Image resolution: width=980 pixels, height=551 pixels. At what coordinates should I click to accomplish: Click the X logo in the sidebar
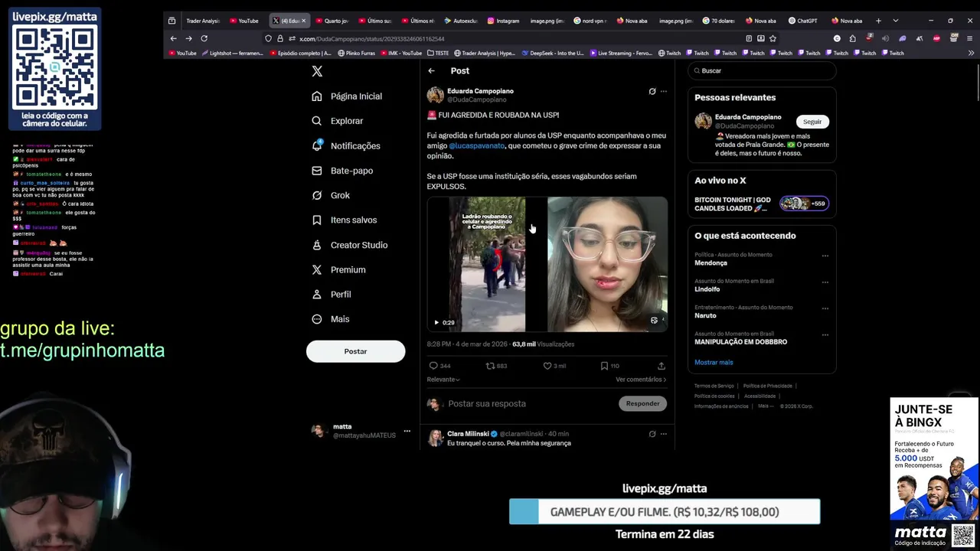point(317,71)
